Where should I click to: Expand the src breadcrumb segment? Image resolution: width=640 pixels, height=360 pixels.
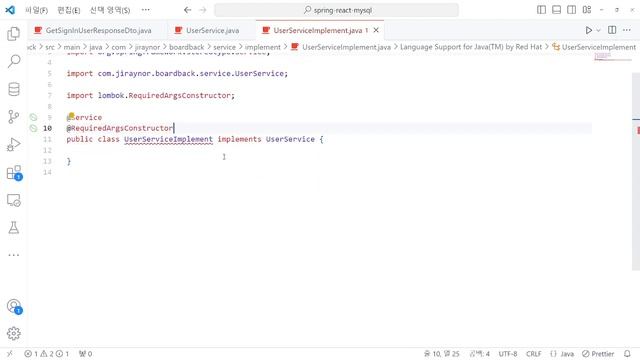[x=50, y=47]
